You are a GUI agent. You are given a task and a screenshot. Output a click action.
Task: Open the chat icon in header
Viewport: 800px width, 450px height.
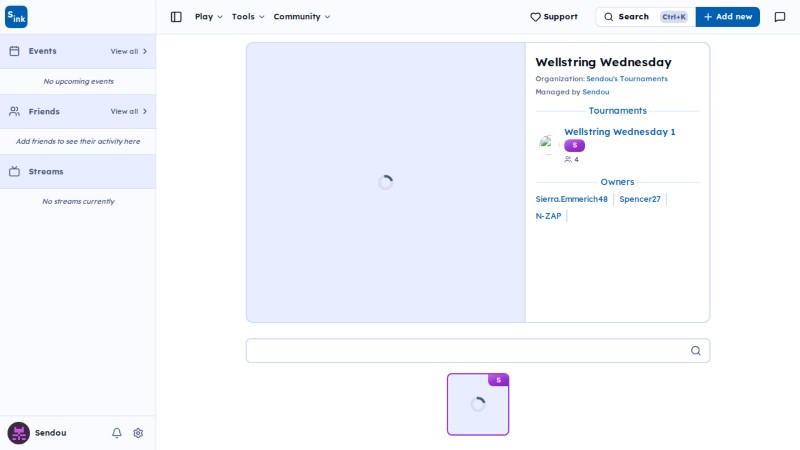tap(780, 17)
